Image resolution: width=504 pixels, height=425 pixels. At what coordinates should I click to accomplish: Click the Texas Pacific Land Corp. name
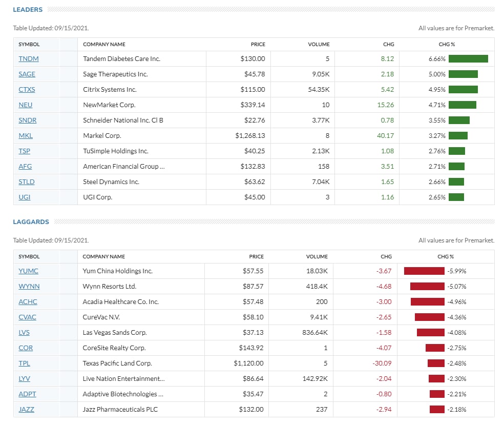(117, 363)
